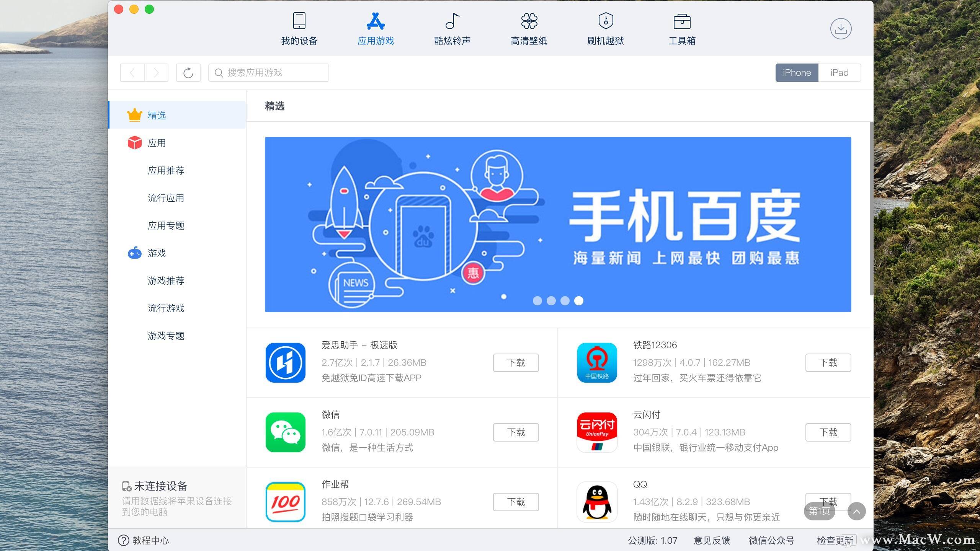Click the 应用游戏 (Apps & Games) icon
Viewport: 980px width, 551px height.
[x=375, y=27]
